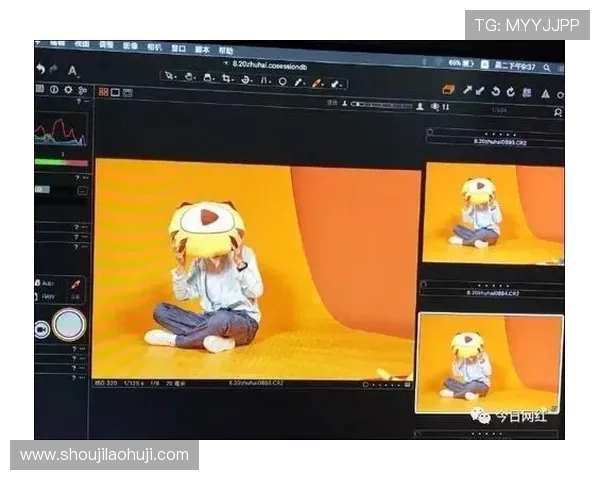Open the 相机 menu
This screenshot has height=480, width=600.
click(154, 47)
